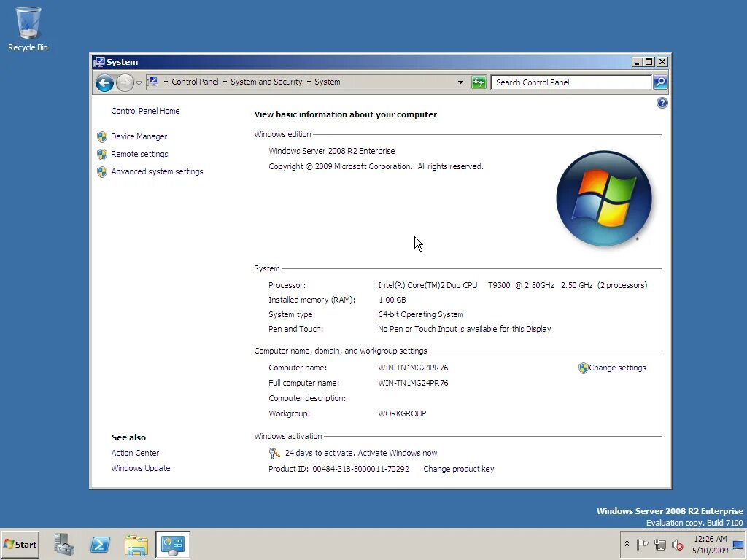Click the 64-bit Operating System text
Image resolution: width=747 pixels, height=560 pixels.
(421, 314)
